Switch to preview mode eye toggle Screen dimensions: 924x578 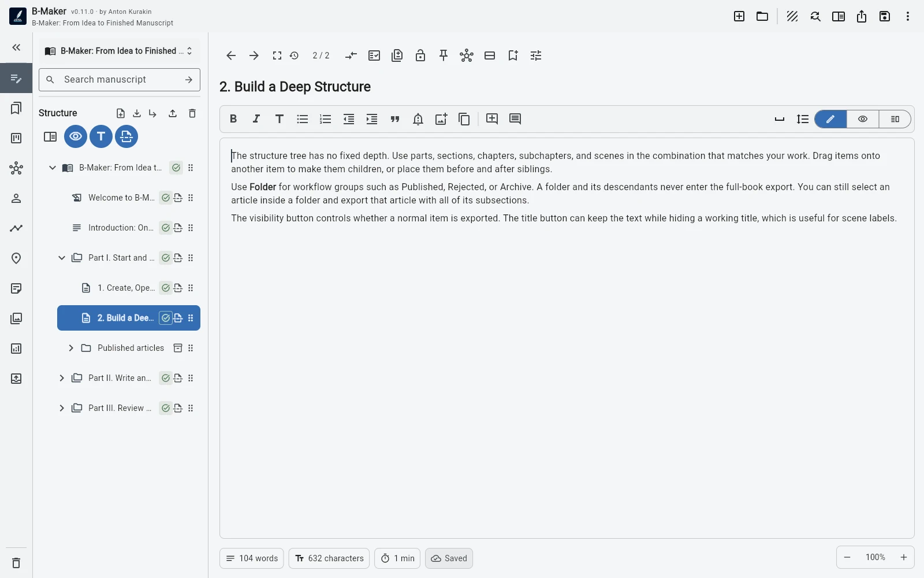(x=863, y=119)
